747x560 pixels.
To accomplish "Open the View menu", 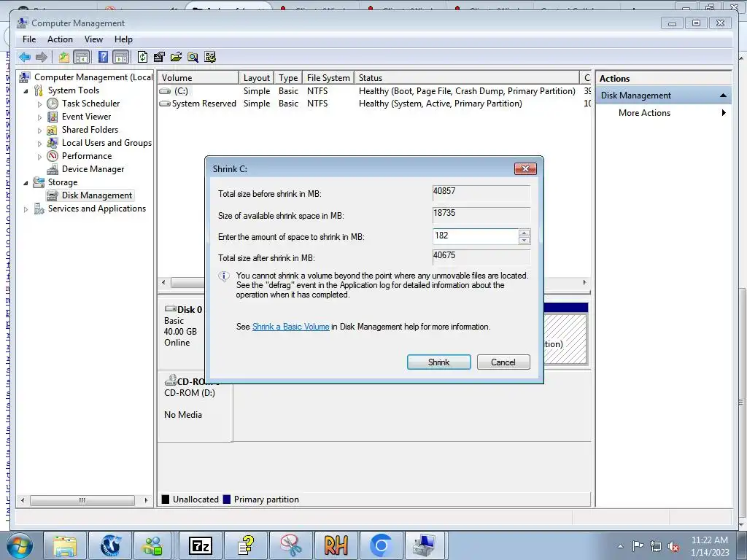I will coord(93,39).
